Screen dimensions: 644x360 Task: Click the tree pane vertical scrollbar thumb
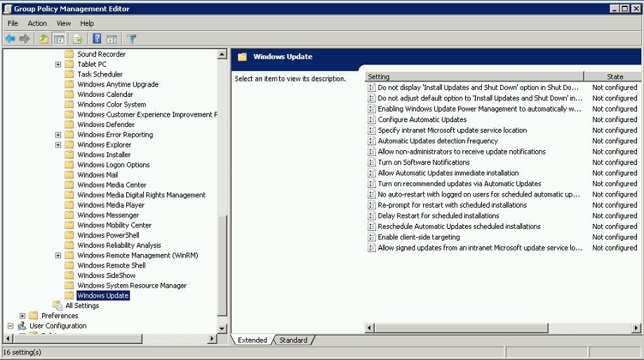222,265
